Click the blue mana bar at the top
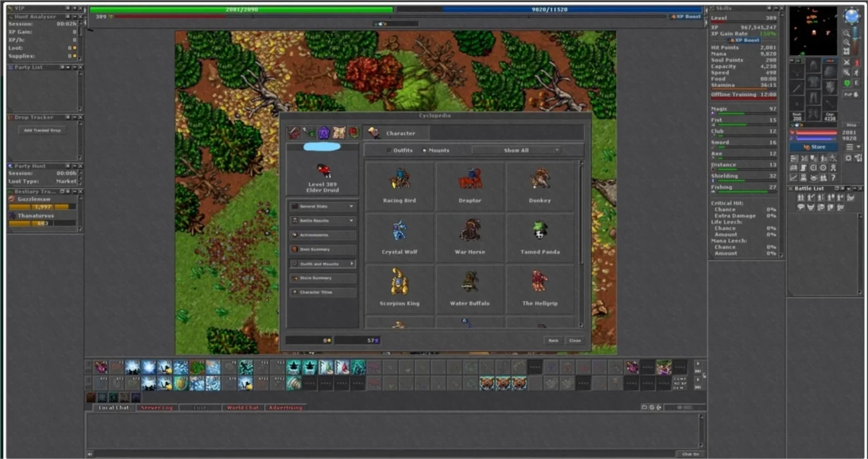The height and width of the screenshot is (459, 868). coord(549,9)
